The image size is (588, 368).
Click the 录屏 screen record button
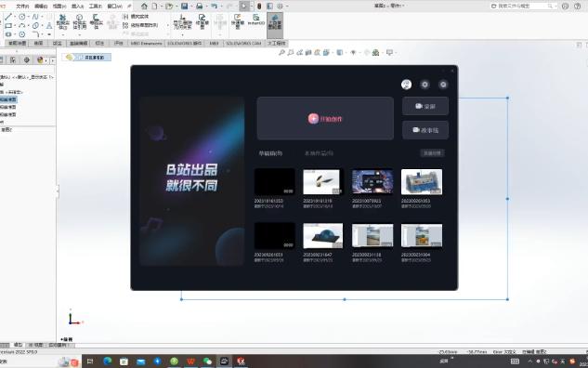[425, 106]
